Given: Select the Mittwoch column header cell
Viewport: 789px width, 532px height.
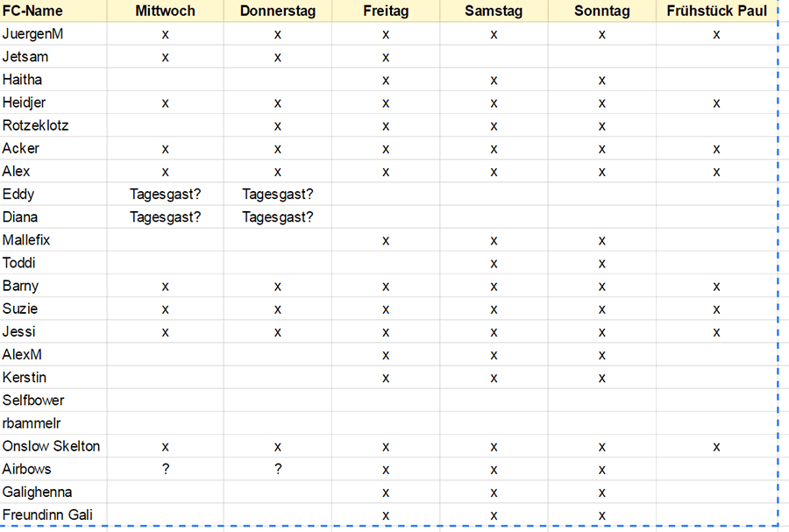Looking at the screenshot, I should coord(166,11).
